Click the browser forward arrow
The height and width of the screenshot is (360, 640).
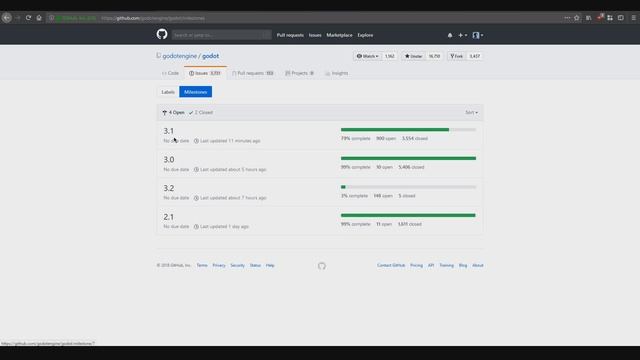point(18,18)
